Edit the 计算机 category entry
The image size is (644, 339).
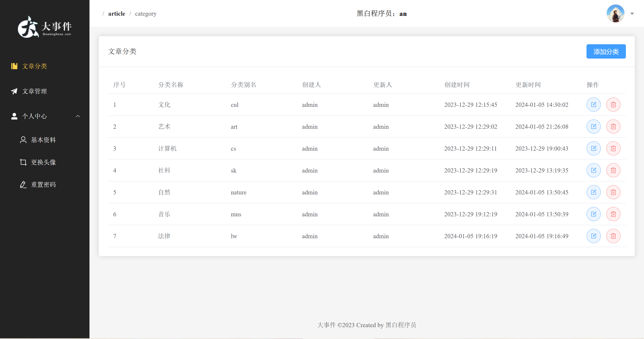pyautogui.click(x=593, y=148)
